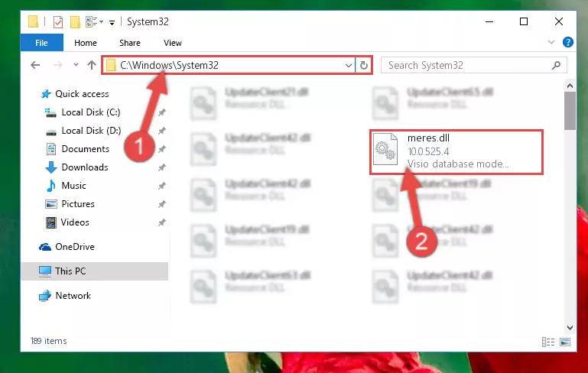This screenshot has width=588, height=373.
Task: Refresh the System32 folder
Action: click(x=364, y=66)
